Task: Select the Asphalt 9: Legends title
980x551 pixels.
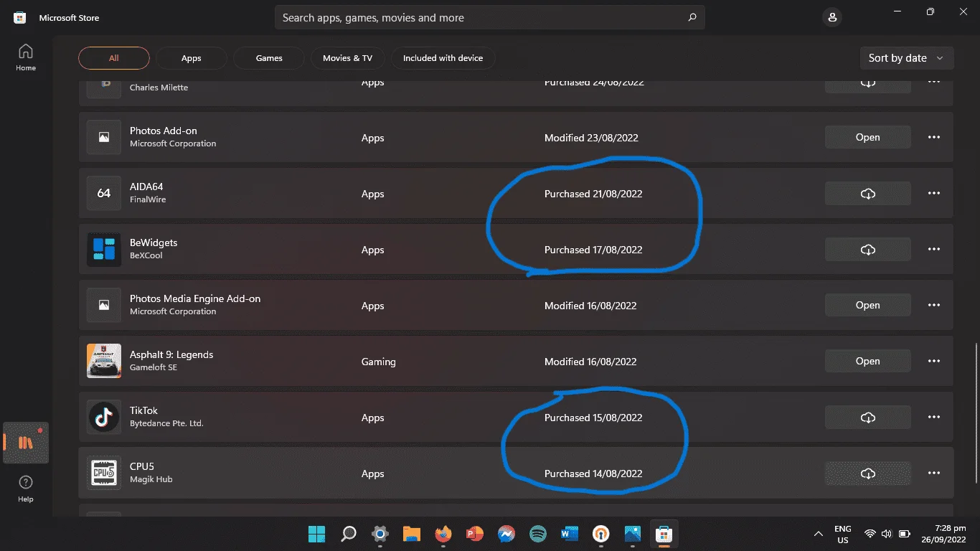Action: tap(171, 354)
